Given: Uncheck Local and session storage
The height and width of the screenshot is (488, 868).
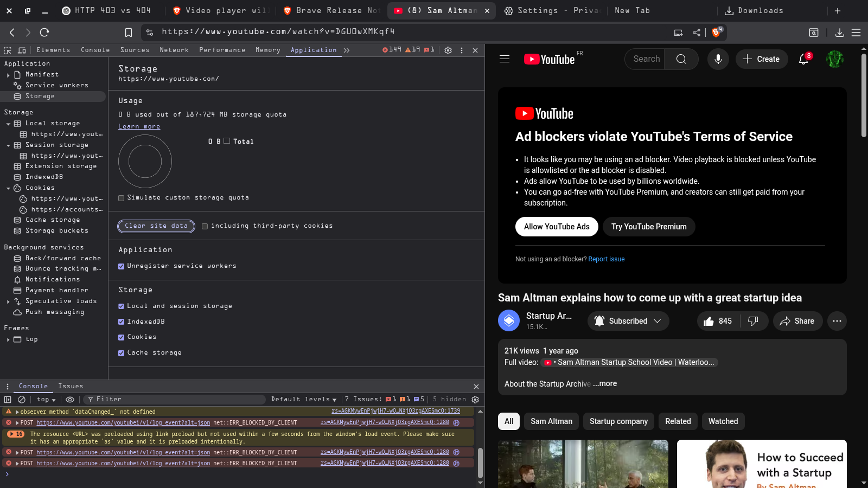Looking at the screenshot, I should click(x=122, y=306).
